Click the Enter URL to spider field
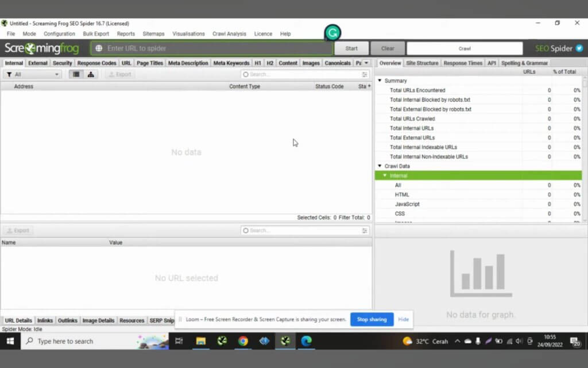The height and width of the screenshot is (368, 588). [211, 48]
